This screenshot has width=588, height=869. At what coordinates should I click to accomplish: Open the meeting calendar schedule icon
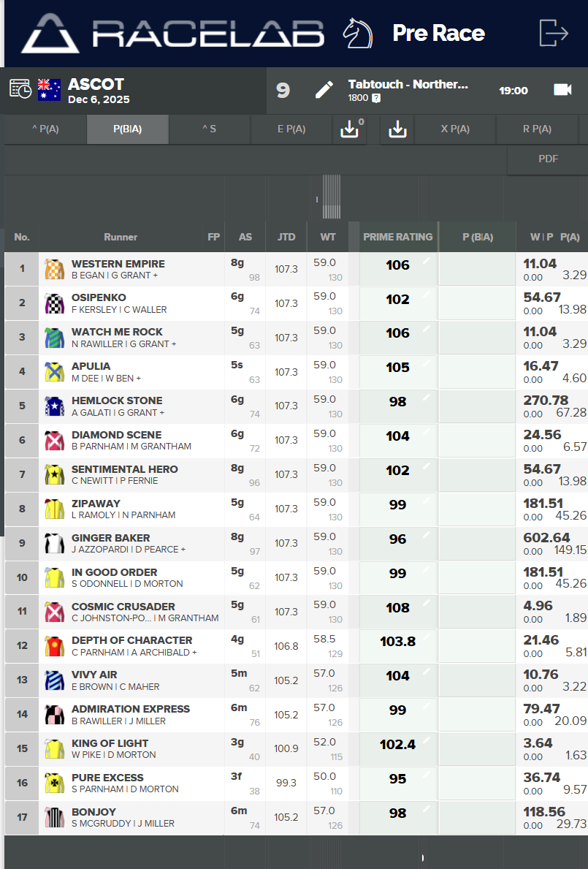20,88
